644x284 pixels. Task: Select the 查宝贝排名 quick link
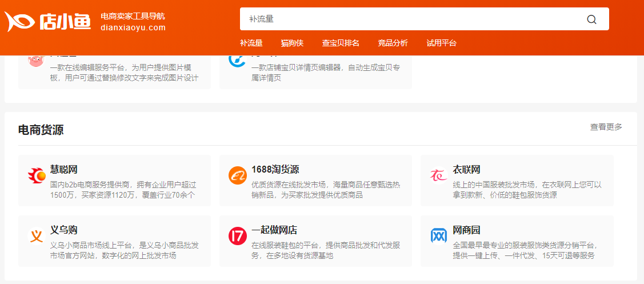[341, 43]
